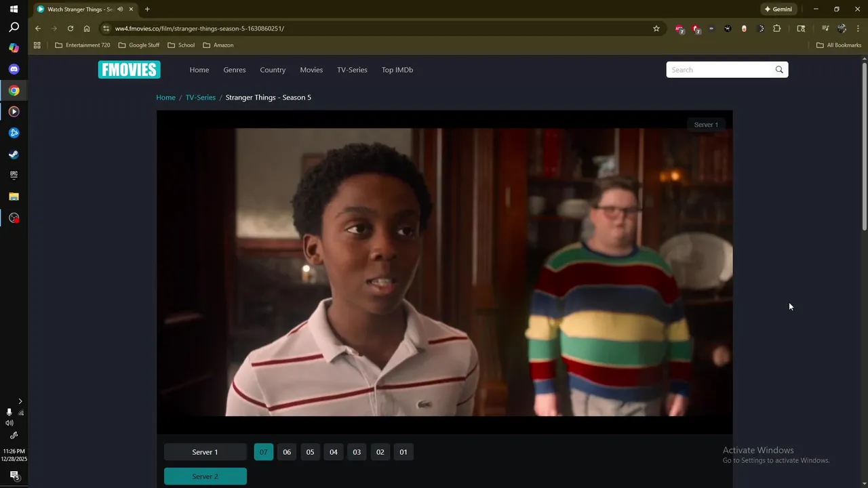Open Chrome three-dot menu
Viewport: 868px width, 488px height.
click(858, 28)
